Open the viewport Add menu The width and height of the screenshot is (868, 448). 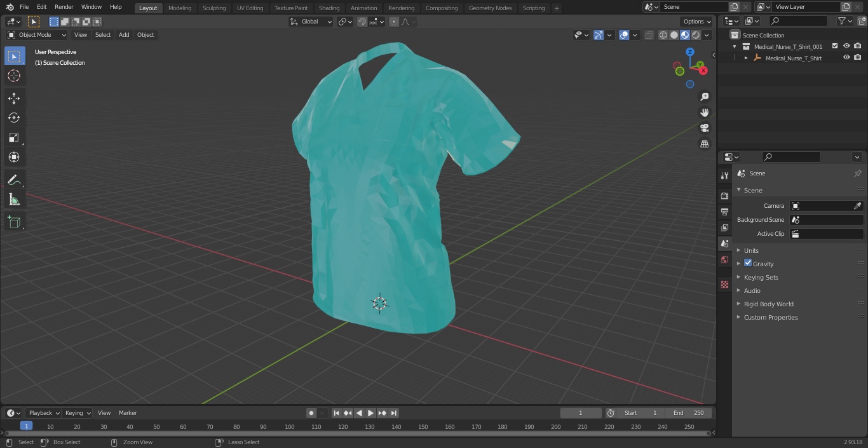pos(124,35)
